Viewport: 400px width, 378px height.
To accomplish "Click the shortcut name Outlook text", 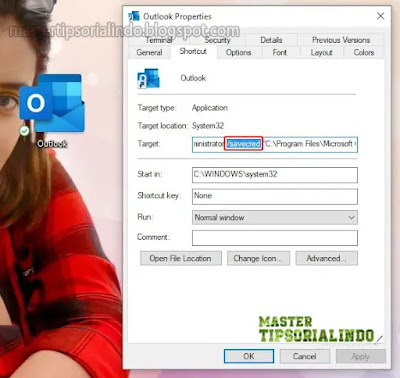I will (x=193, y=78).
